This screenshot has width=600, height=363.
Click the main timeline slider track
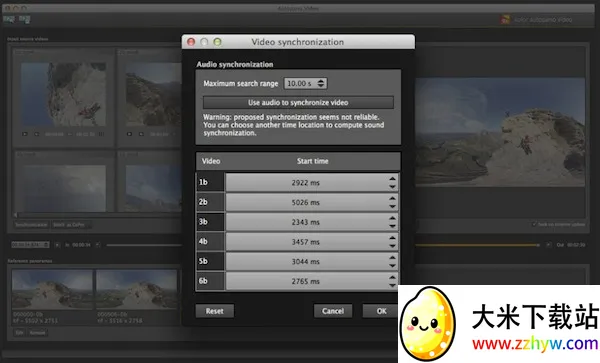pos(144,245)
